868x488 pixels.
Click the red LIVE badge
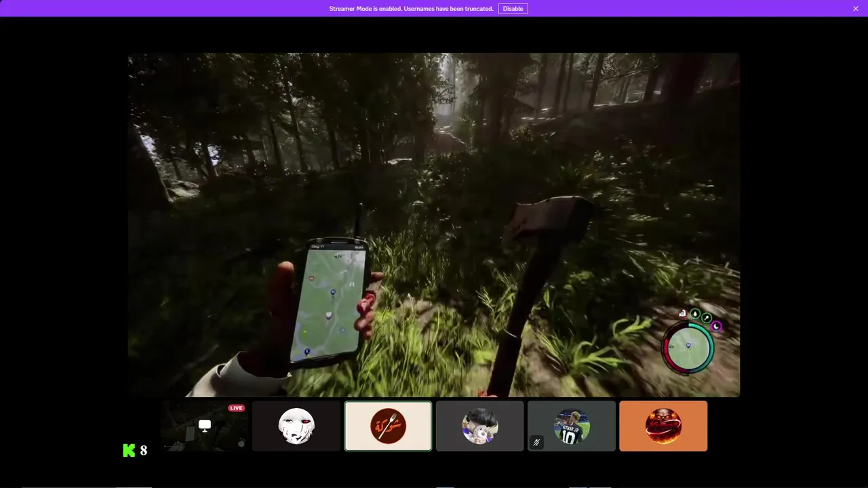tap(236, 408)
